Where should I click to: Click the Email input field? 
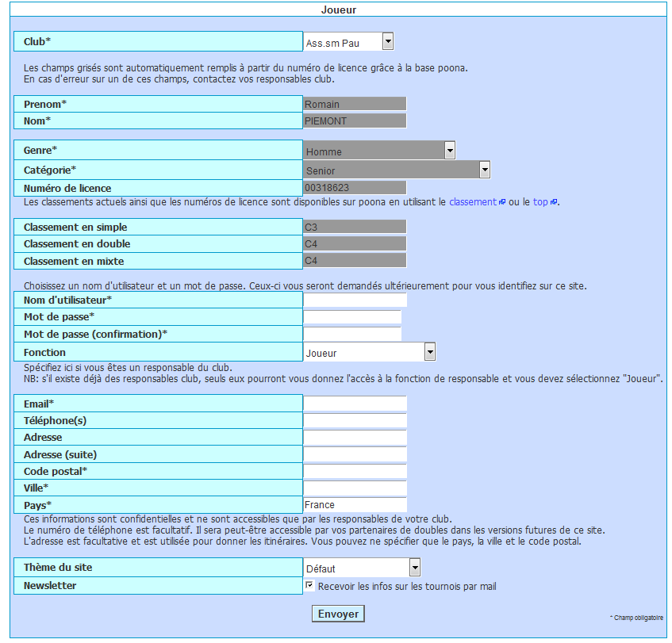click(355, 404)
